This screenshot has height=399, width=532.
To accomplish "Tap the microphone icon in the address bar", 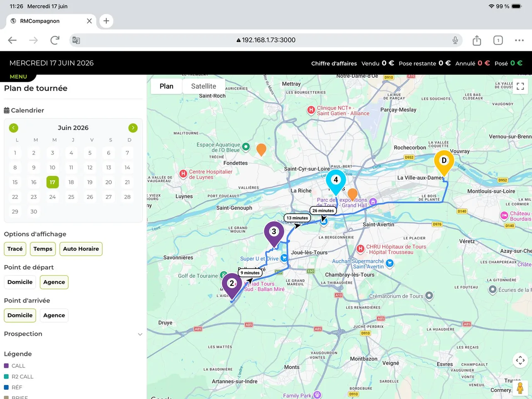I will point(455,40).
